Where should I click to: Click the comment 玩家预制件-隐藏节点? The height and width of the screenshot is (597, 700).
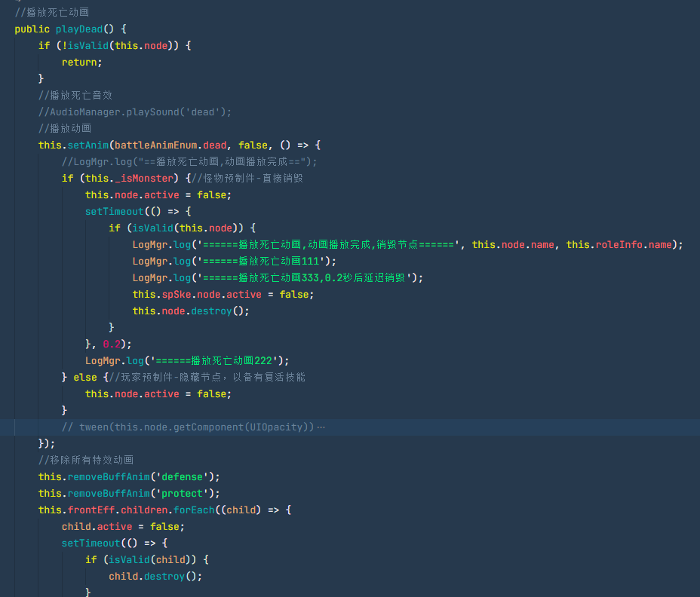(x=207, y=378)
